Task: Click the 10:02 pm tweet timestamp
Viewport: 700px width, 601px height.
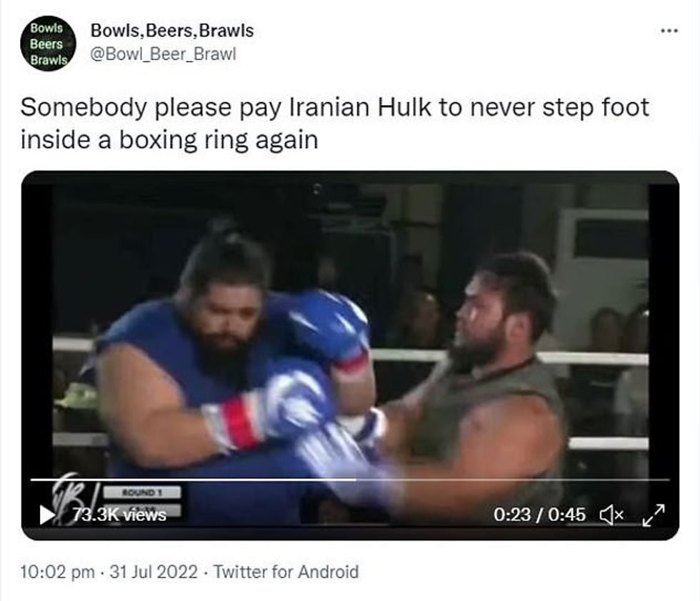Action: click(x=57, y=572)
